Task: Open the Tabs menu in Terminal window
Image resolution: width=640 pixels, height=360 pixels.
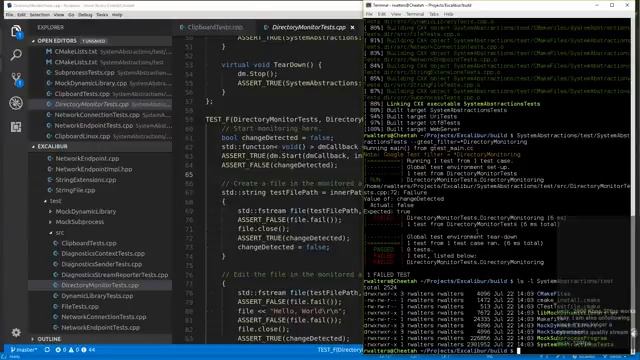Action: tap(434, 14)
